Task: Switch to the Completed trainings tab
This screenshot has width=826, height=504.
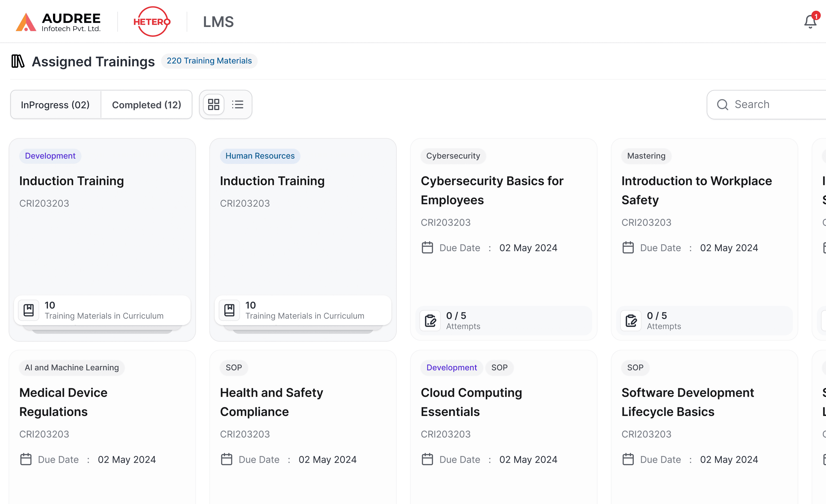Action: coord(147,105)
